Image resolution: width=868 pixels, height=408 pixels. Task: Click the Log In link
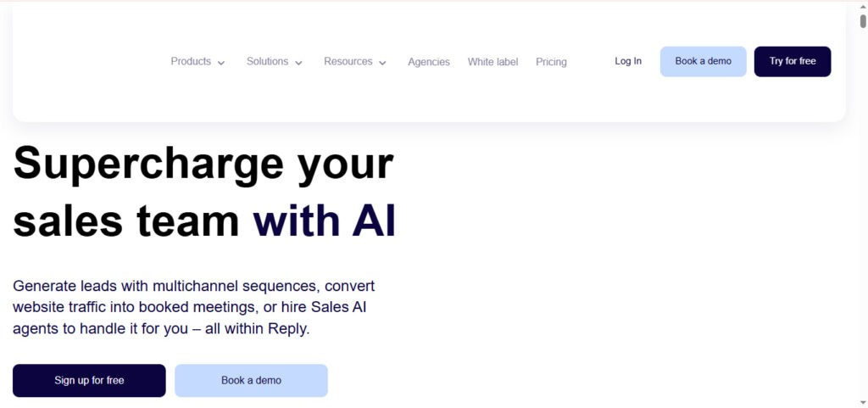tap(628, 61)
